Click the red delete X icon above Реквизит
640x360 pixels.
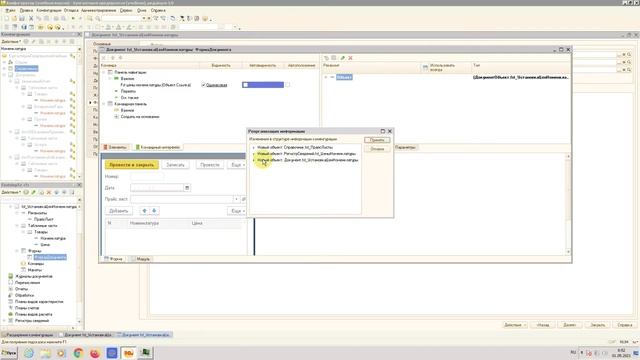coord(350,58)
